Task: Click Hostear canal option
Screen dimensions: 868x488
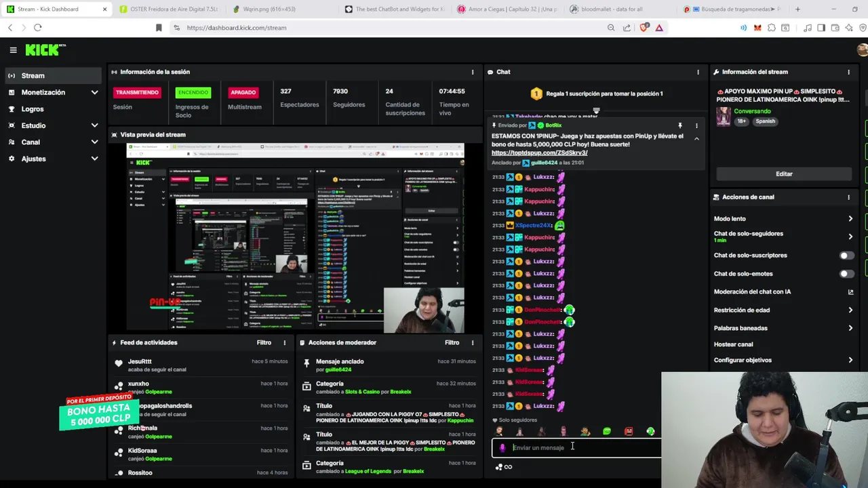Action: click(733, 344)
